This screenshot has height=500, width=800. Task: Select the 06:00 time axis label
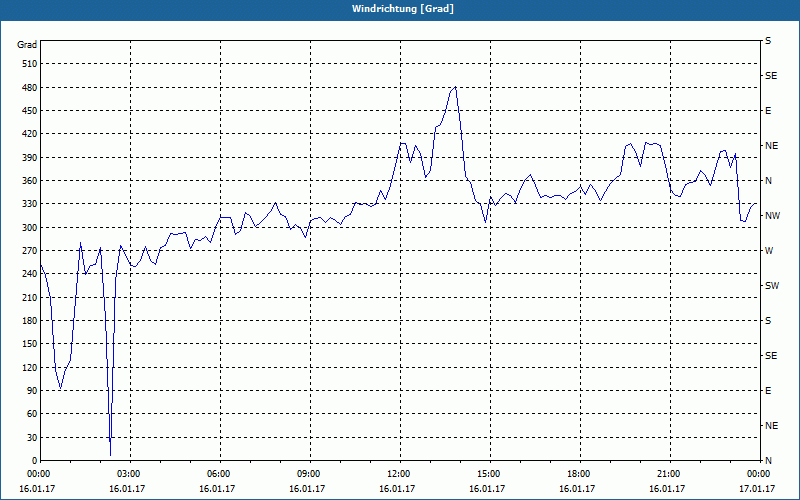pyautogui.click(x=218, y=473)
